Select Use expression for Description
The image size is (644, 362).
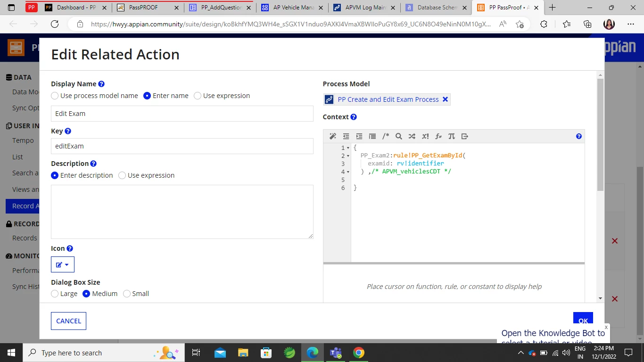click(x=122, y=175)
